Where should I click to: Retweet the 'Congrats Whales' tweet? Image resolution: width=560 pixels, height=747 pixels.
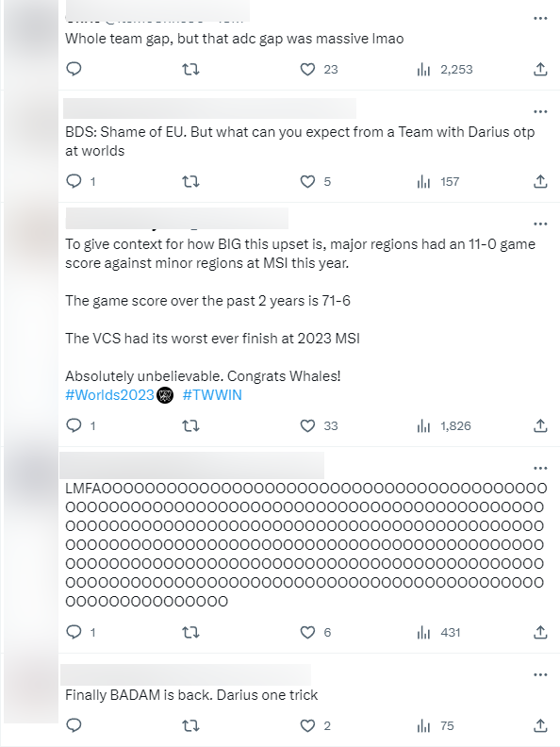(x=191, y=425)
